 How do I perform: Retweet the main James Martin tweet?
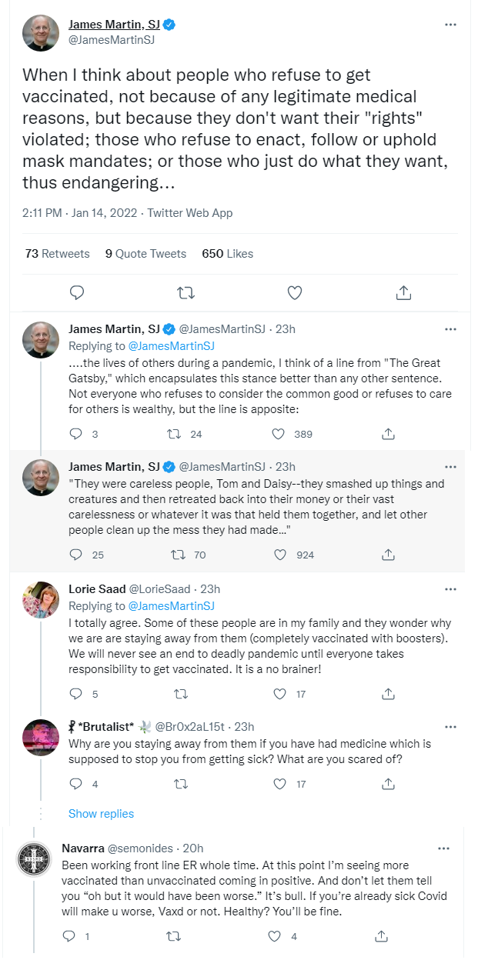186,292
